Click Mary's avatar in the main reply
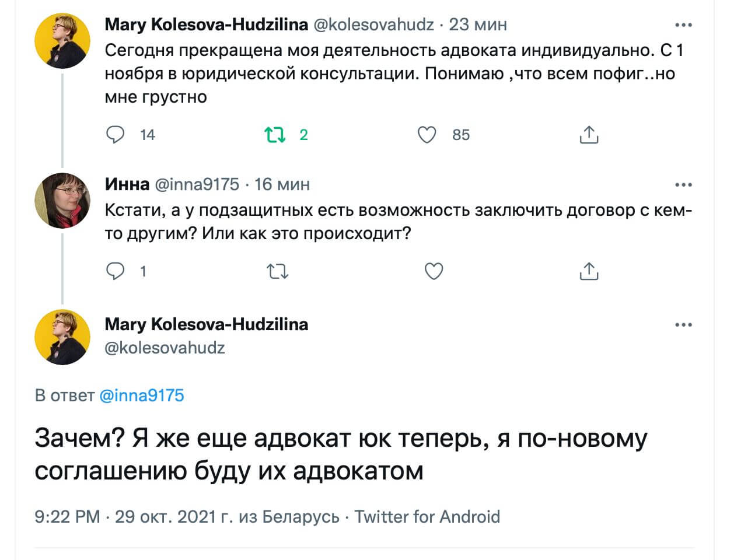 pos(62,337)
